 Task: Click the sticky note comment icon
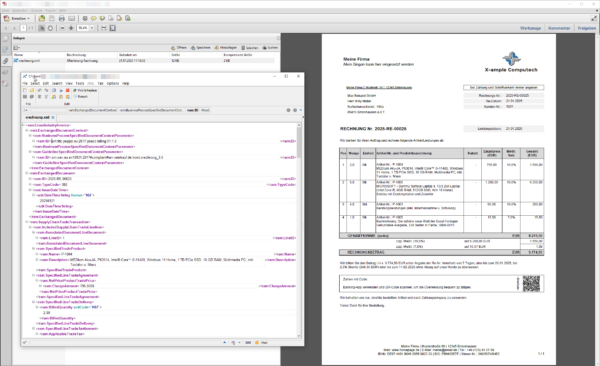(x=93, y=18)
